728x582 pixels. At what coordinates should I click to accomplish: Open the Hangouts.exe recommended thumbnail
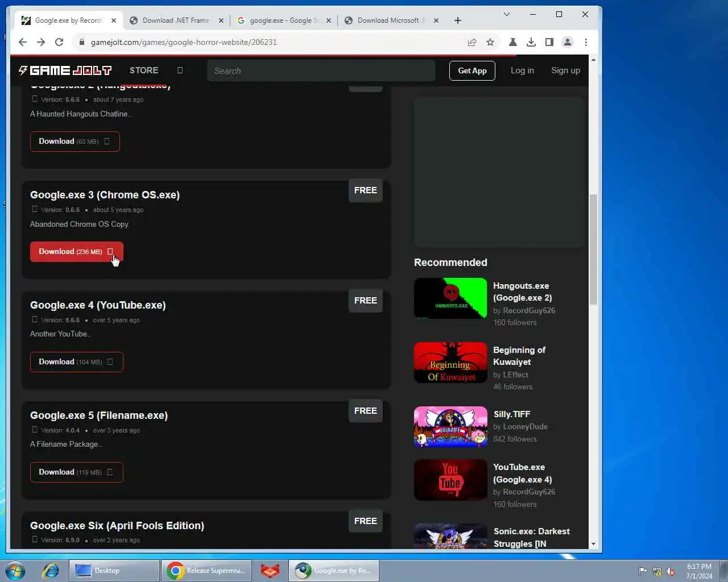click(x=450, y=298)
